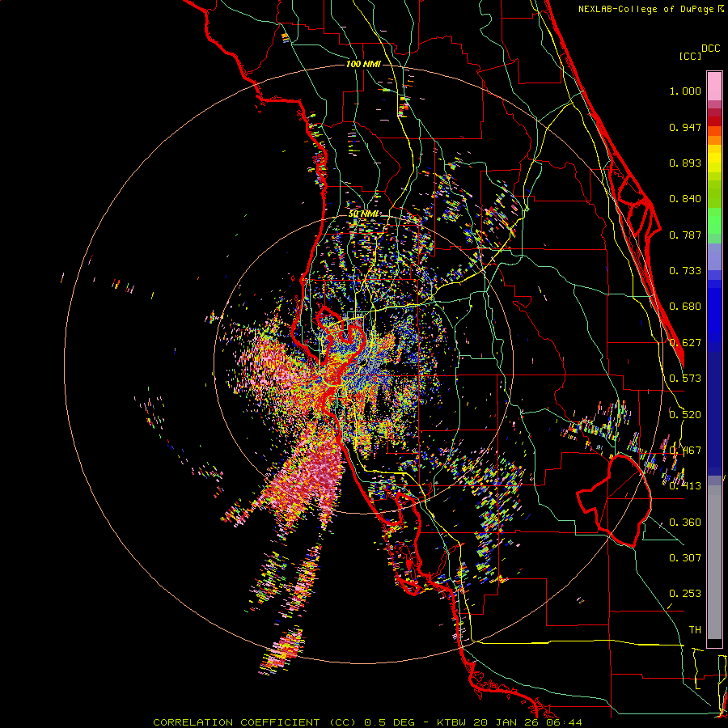Click the CORRELATION COEFFICIENT caption text
Screen dimensions: 728x728
[255, 722]
